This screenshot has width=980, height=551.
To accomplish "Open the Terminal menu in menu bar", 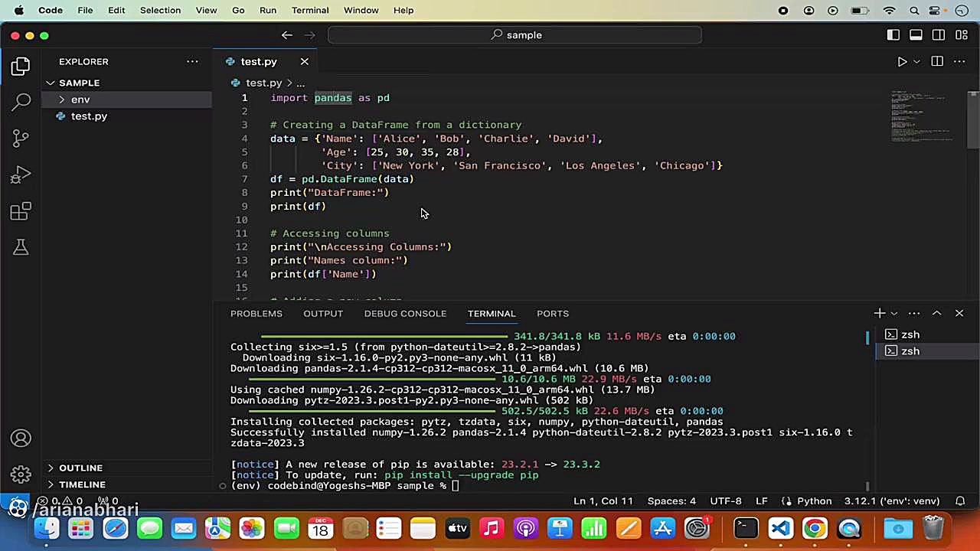I will tap(310, 10).
